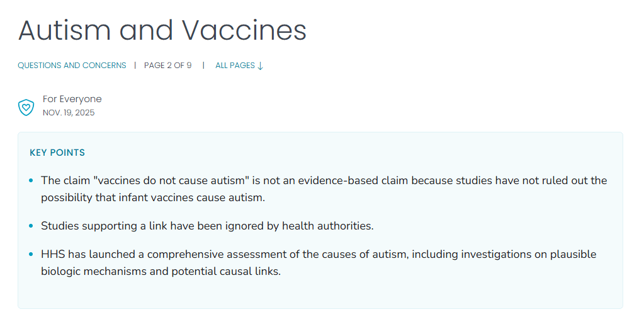Expand the All Pages dropdown
This screenshot has width=644, height=314.
point(239,66)
